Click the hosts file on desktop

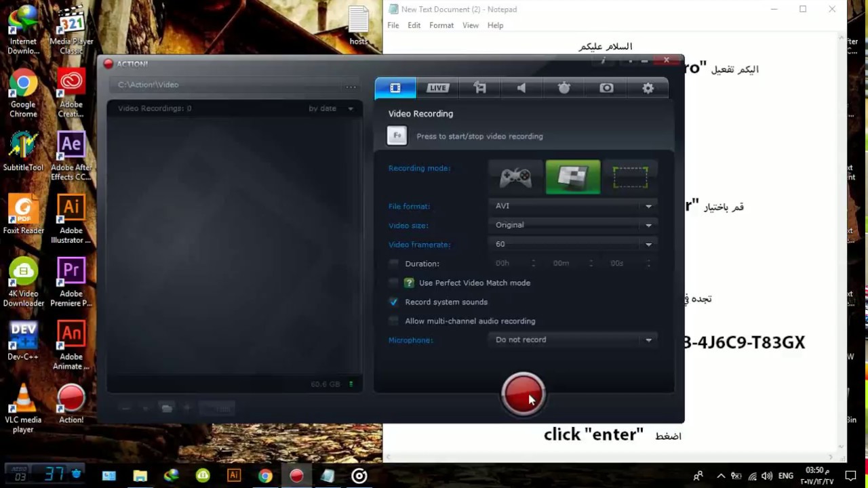359,27
